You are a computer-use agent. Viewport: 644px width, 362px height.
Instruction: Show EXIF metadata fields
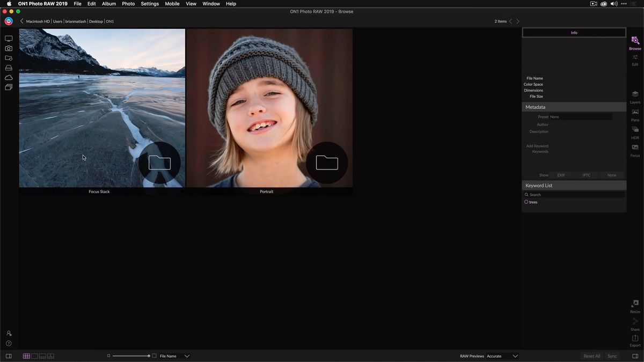coord(561,175)
